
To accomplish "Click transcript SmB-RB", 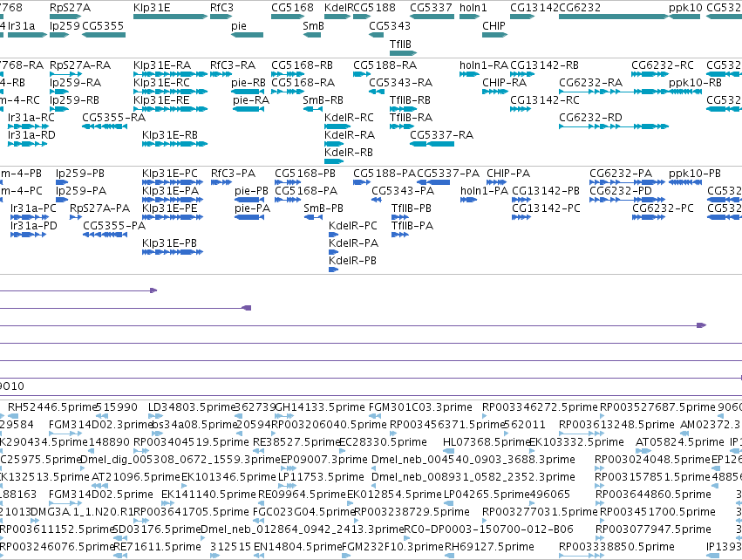I will coord(313,109).
